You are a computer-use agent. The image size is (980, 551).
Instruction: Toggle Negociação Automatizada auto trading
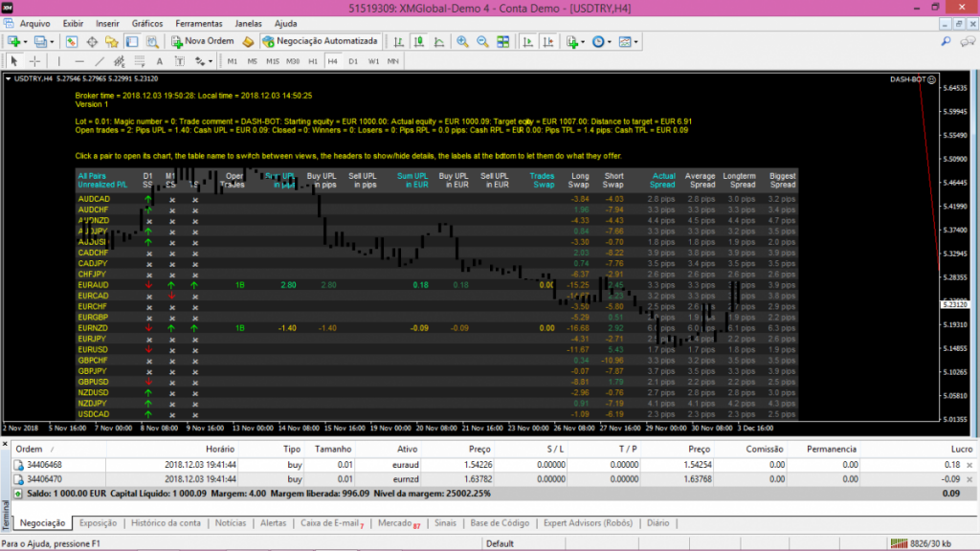click(320, 41)
